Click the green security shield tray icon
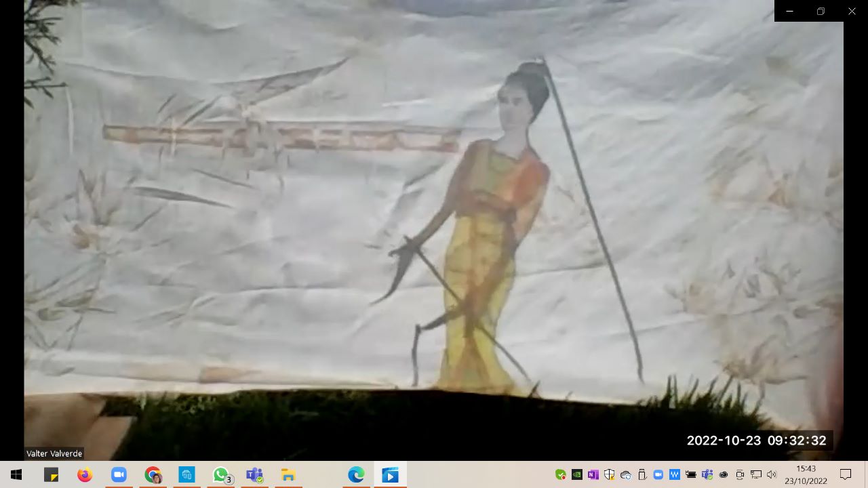This screenshot has width=868, height=488. pyautogui.click(x=561, y=474)
